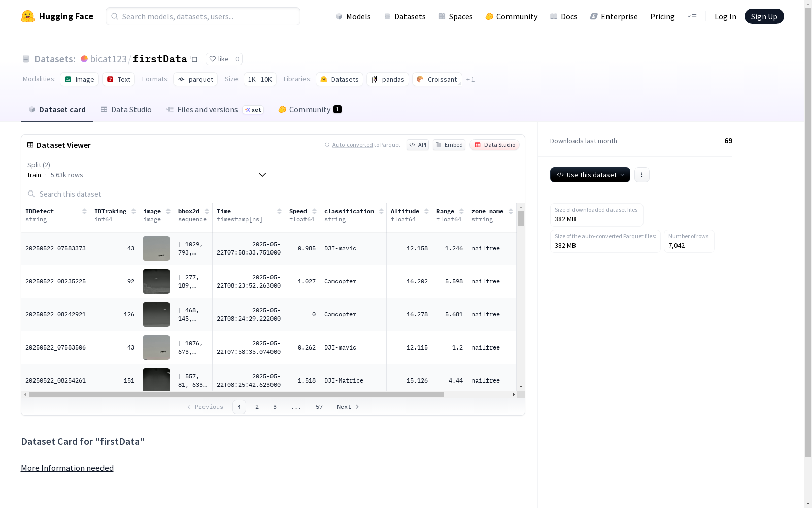This screenshot has height=508, width=812.
Task: Sort by Time column
Action: 279,211
